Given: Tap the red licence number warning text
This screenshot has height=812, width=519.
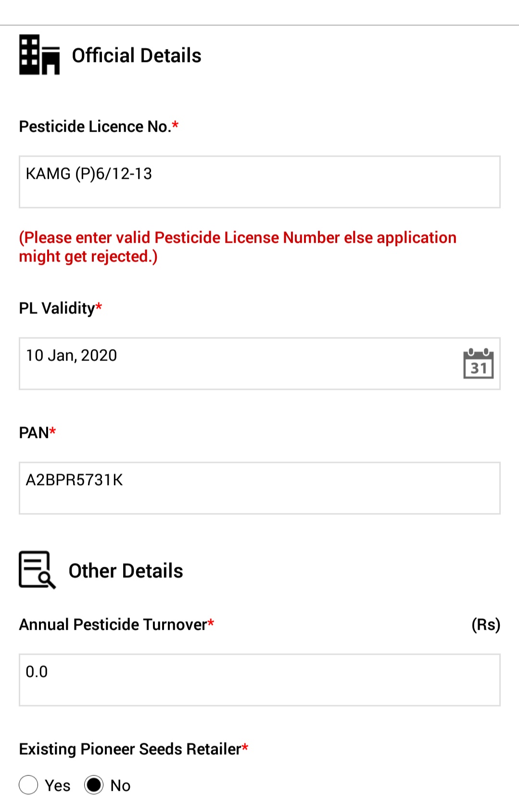Looking at the screenshot, I should 238,247.
